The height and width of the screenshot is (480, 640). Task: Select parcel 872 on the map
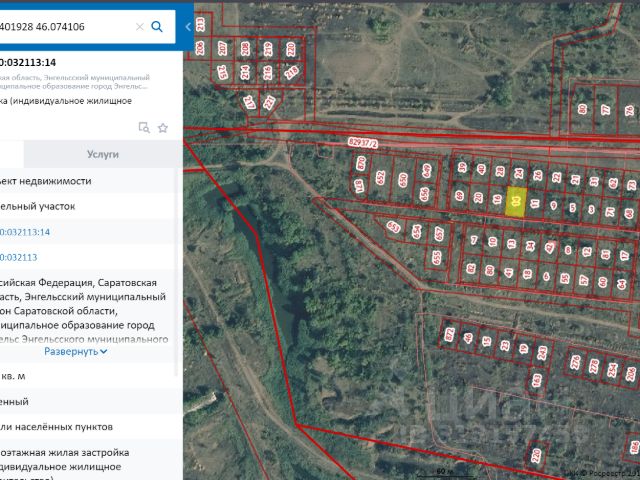(x=449, y=335)
